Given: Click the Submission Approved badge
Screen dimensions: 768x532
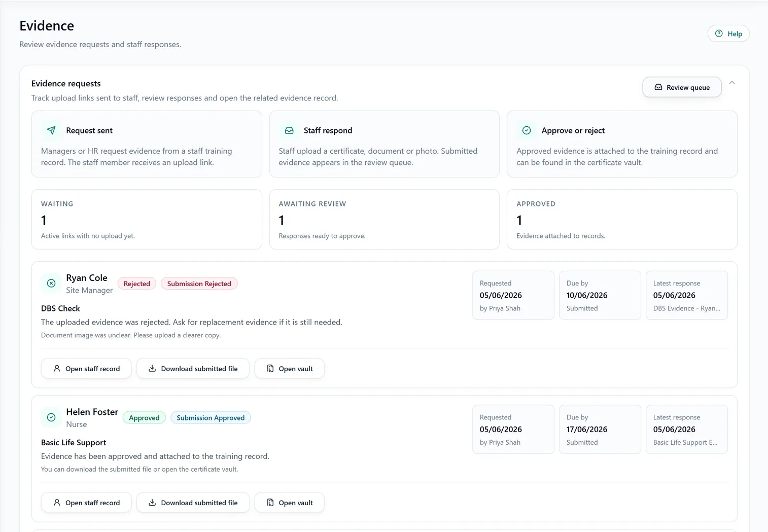Looking at the screenshot, I should click(x=211, y=418).
